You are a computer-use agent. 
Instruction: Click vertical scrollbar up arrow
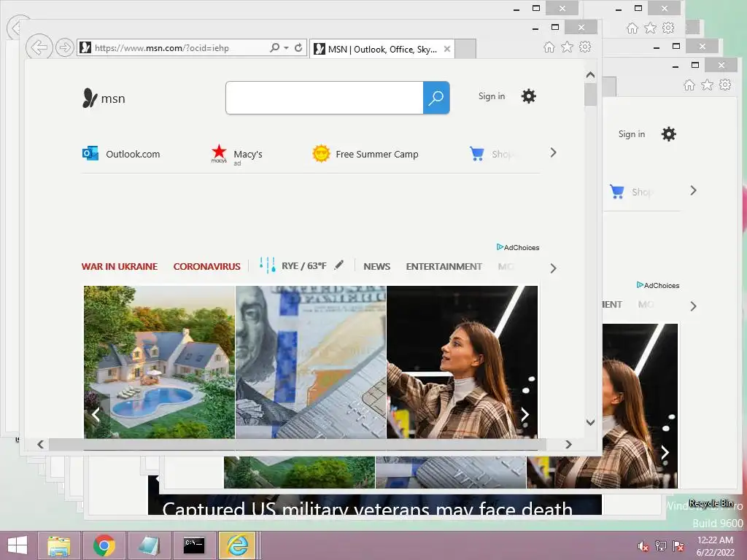590,75
